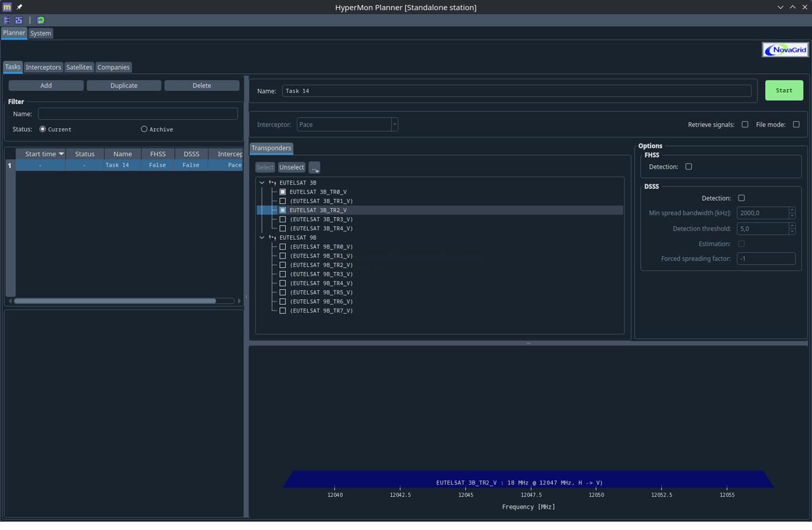Check the EUTELSAT 9B_TR0_V checkbox
Image resolution: width=812 pixels, height=530 pixels.
[x=283, y=247]
